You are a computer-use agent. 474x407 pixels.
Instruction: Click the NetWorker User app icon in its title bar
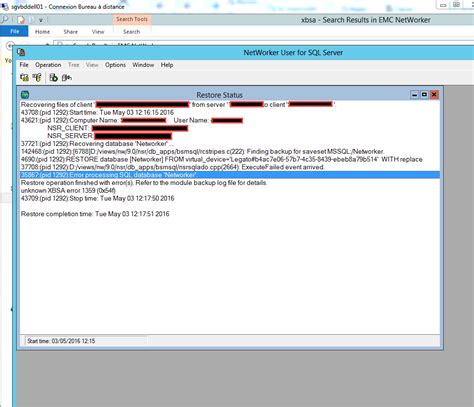click(x=21, y=52)
